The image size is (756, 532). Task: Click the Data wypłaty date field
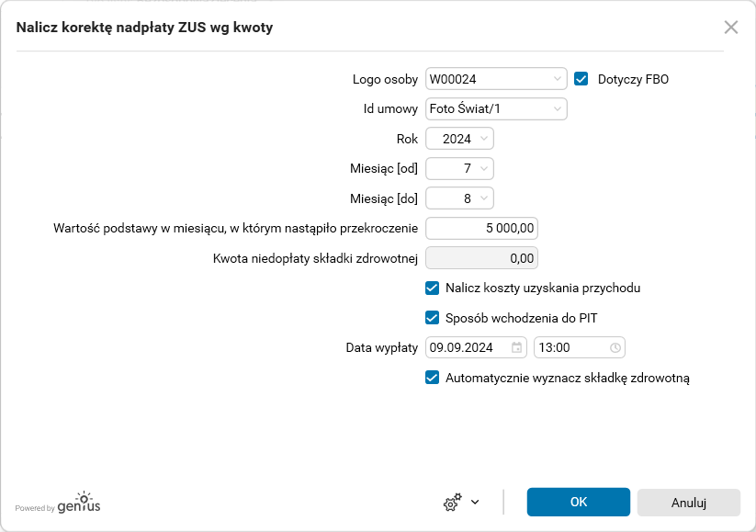tap(468, 347)
